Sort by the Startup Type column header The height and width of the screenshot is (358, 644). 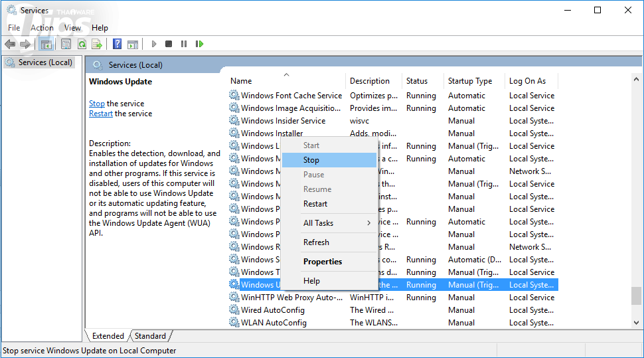[x=475, y=81]
